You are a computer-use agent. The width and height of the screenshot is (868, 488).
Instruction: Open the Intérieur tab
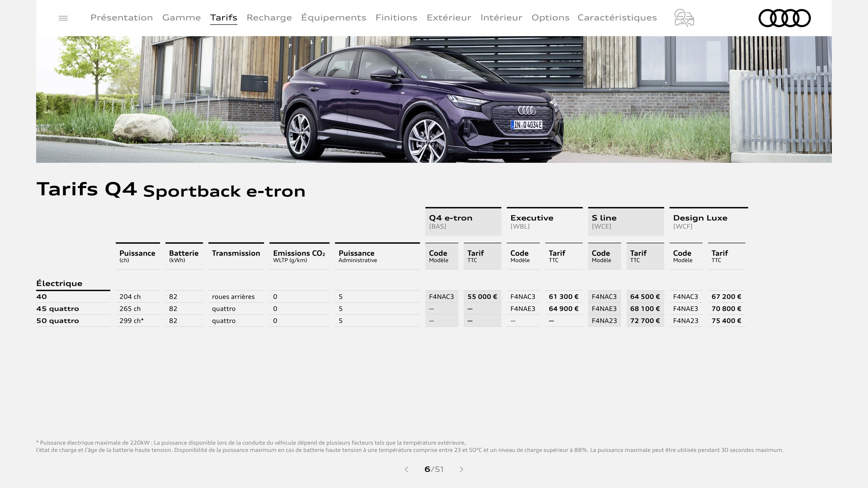point(501,17)
